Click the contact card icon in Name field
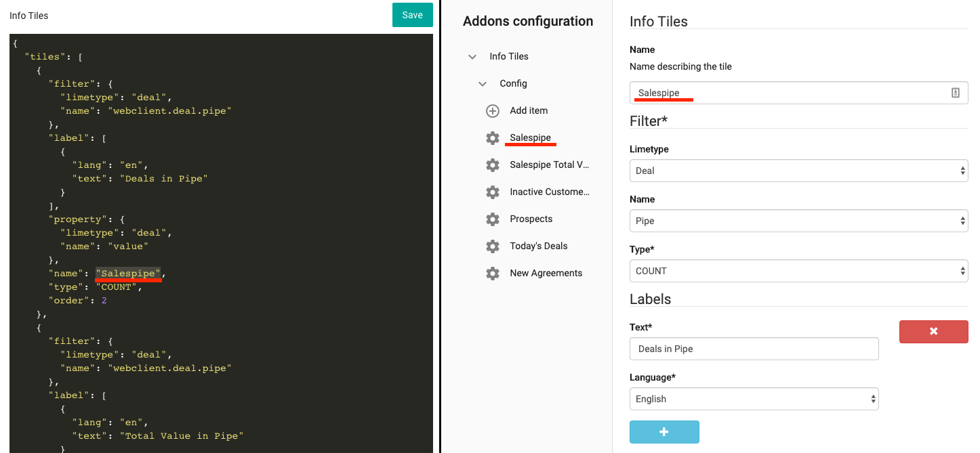This screenshot has height=453, width=980. [x=956, y=93]
